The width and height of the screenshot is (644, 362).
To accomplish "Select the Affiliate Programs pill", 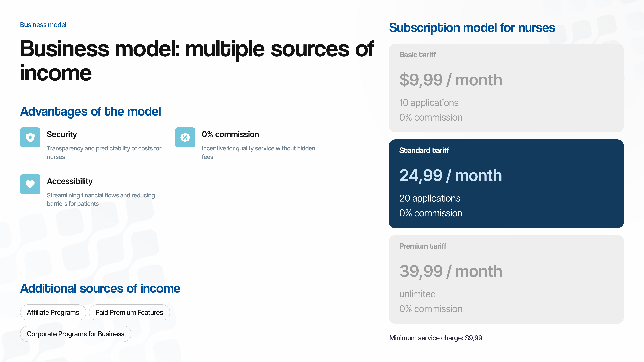I will [x=53, y=312].
